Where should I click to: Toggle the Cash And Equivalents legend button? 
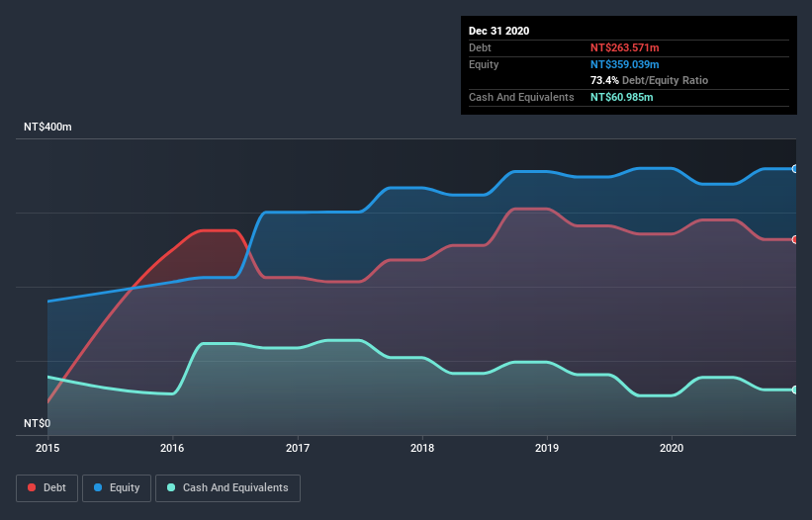click(227, 488)
